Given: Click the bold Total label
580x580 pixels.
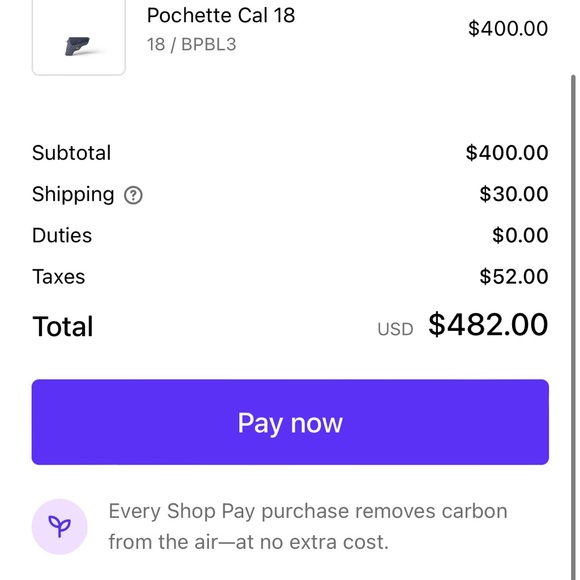Looking at the screenshot, I should [63, 326].
